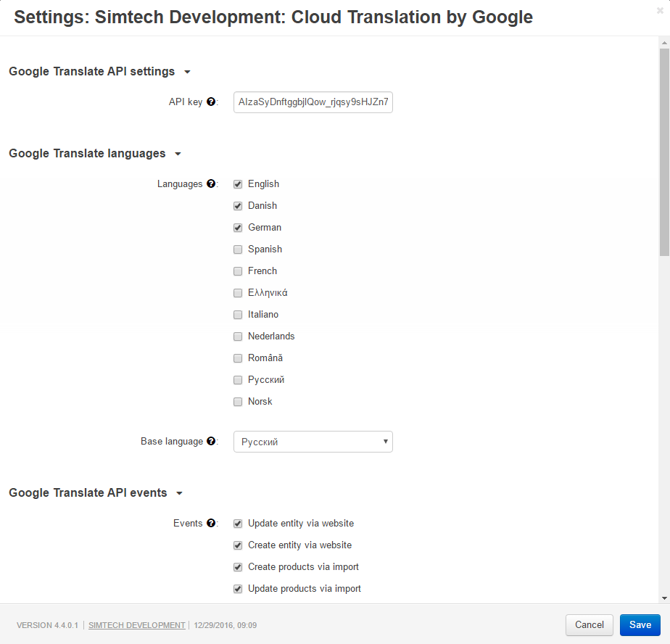Enable the Ελληνικά language checkbox
The image size is (670, 644).
[x=238, y=293]
